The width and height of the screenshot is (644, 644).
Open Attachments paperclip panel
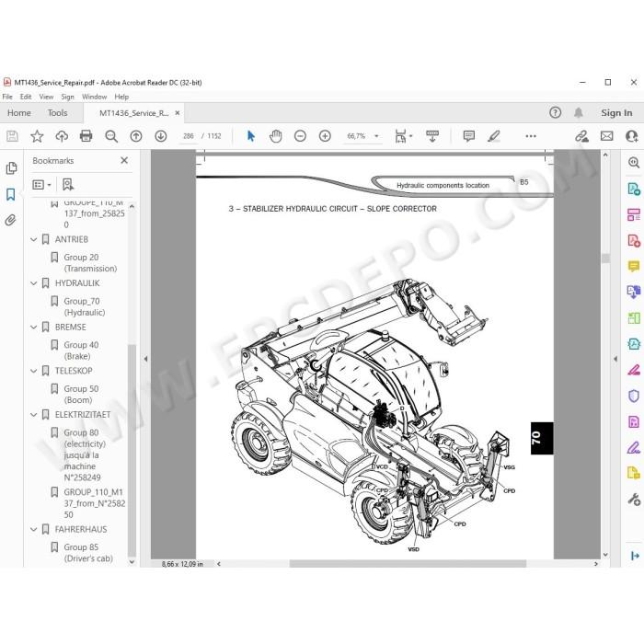pyautogui.click(x=11, y=220)
